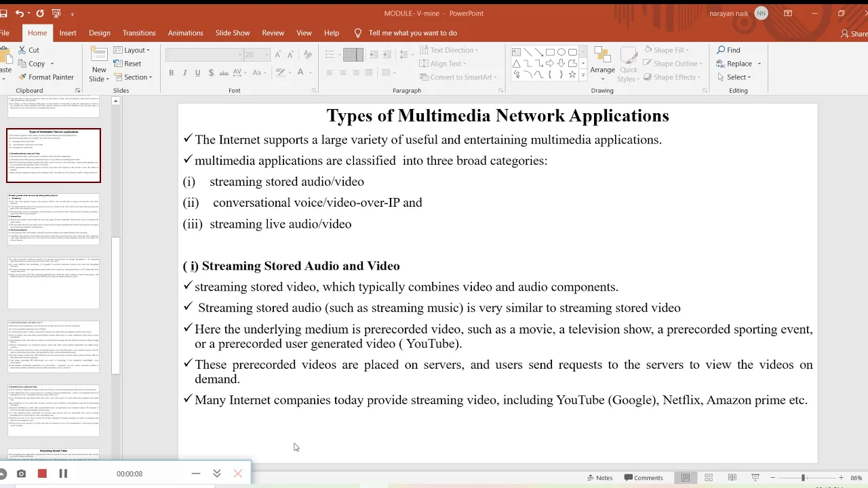The image size is (868, 488).
Task: Switch to Reading View icon
Action: [x=732, y=478]
